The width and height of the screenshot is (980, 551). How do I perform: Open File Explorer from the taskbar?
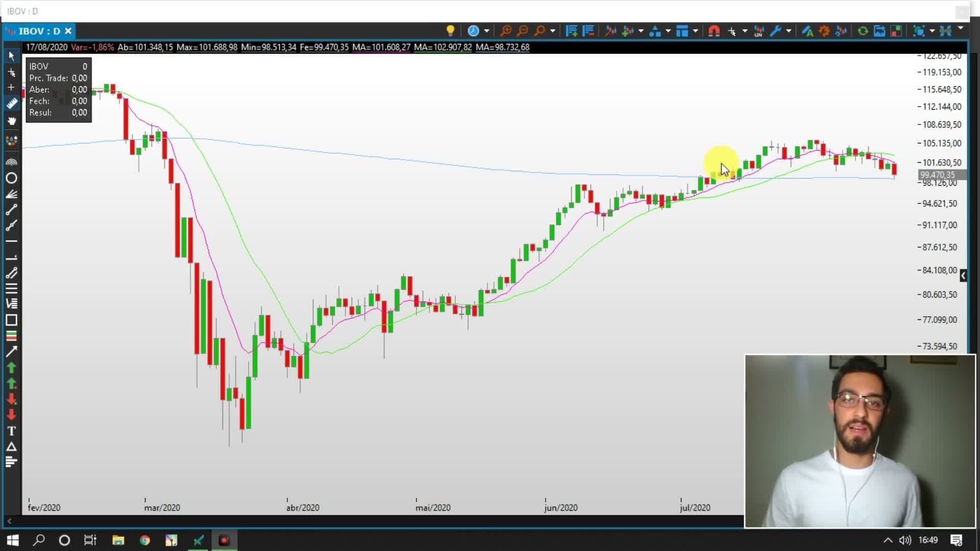pyautogui.click(x=118, y=540)
